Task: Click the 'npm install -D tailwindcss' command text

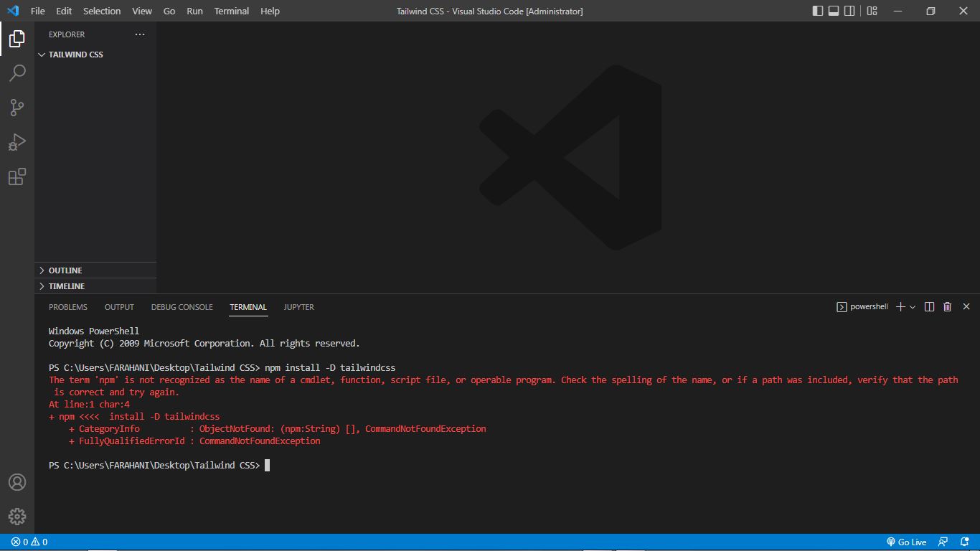Action: pos(330,368)
